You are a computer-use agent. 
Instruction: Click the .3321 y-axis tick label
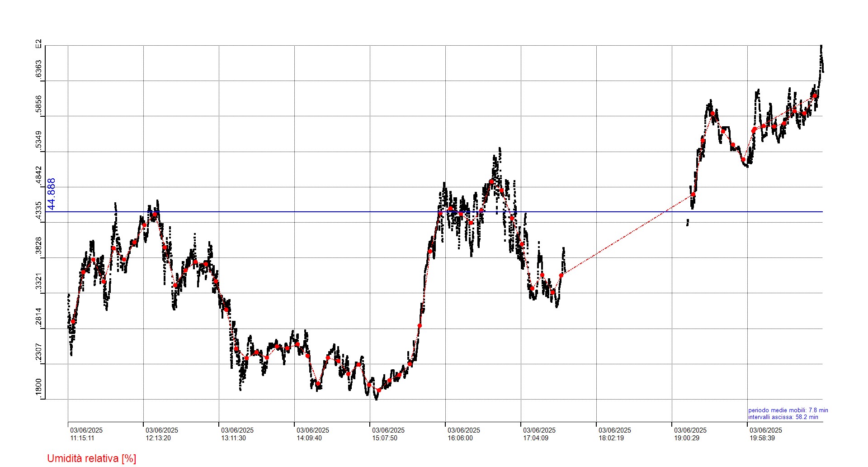38,282
